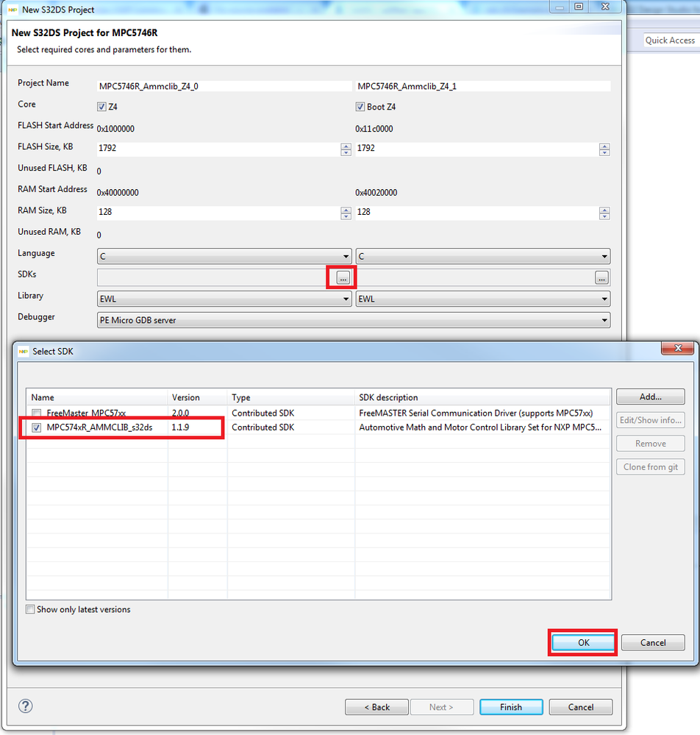Screen dimensions: 700x735
Task: Sort SDK list by Name column
Action: 97,397
